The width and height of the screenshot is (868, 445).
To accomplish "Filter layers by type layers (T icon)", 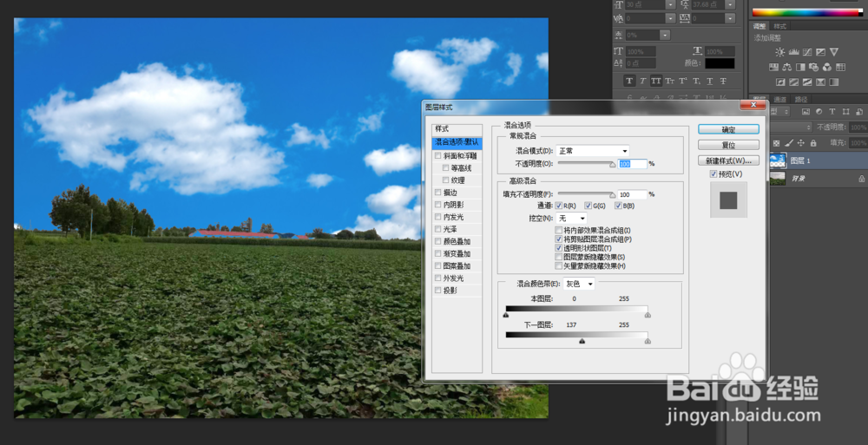I will click(x=832, y=112).
